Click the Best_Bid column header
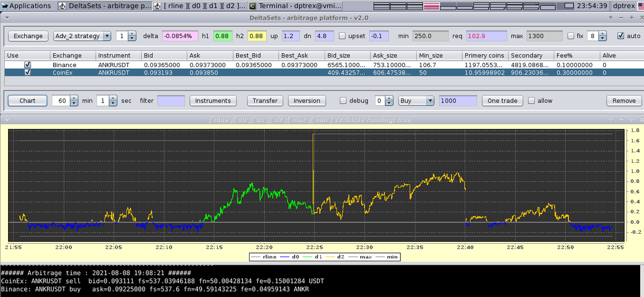The height and width of the screenshot is (297, 644). 257,55
